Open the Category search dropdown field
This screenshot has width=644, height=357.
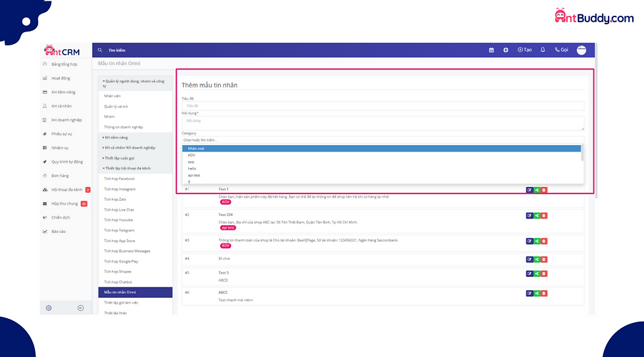[x=382, y=140]
